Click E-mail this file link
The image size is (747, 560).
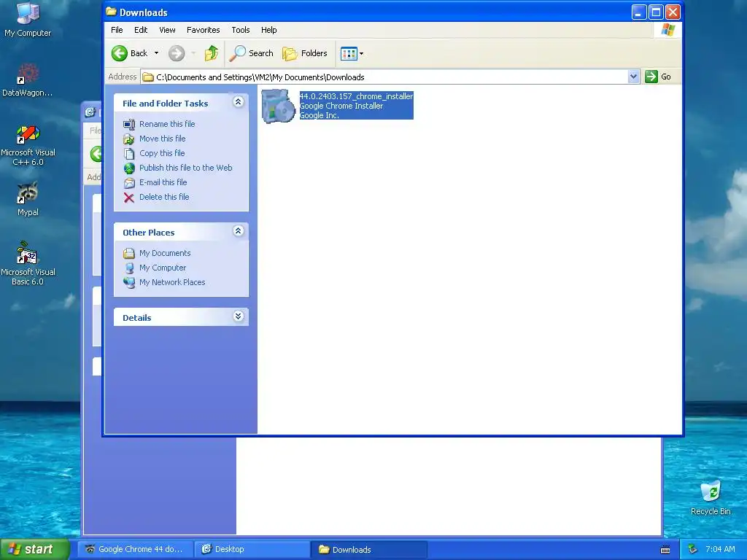click(x=163, y=182)
